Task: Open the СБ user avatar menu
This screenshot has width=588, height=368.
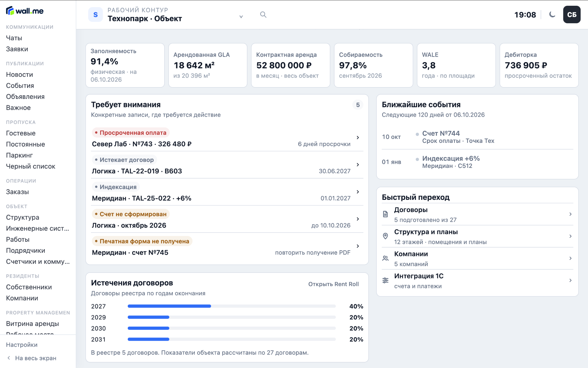Action: (x=572, y=14)
